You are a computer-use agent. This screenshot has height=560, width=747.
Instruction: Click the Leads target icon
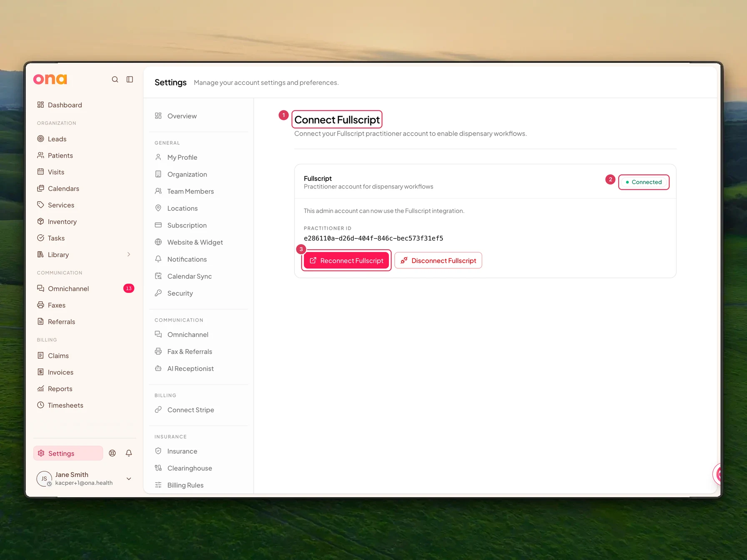(40, 139)
